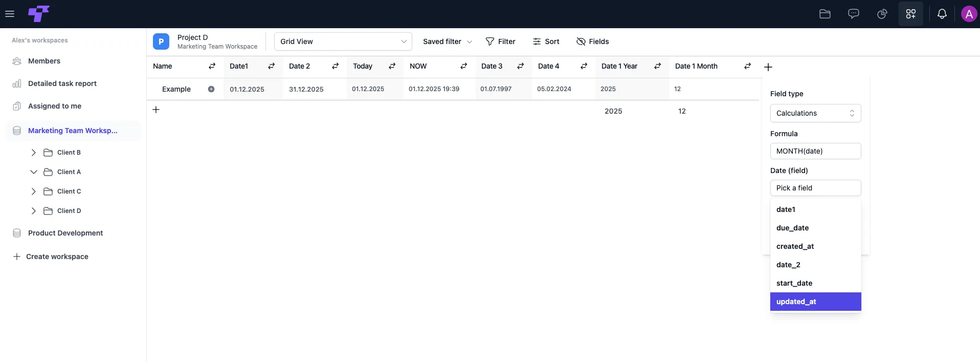The width and height of the screenshot is (980, 362).
Task: Click the Project D icon P
Action: coord(161,41)
